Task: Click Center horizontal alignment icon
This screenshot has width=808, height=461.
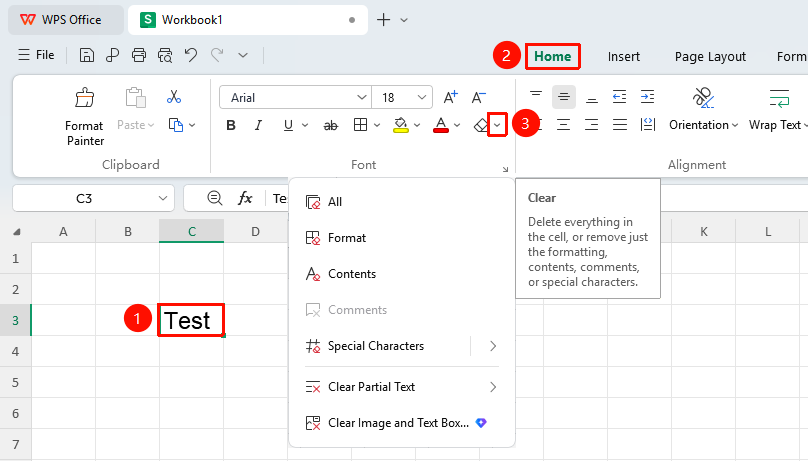Action: coord(563,125)
